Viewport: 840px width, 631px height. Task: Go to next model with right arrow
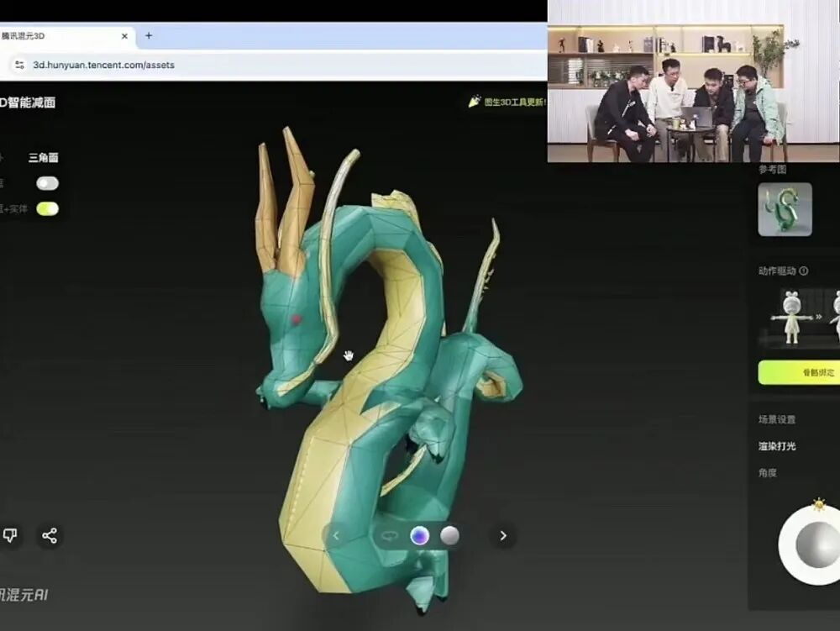click(503, 536)
